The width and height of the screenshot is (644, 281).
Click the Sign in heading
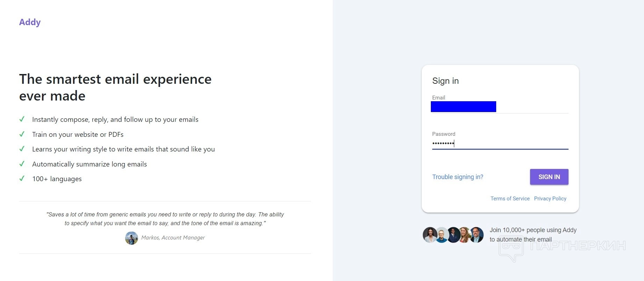pyautogui.click(x=445, y=81)
